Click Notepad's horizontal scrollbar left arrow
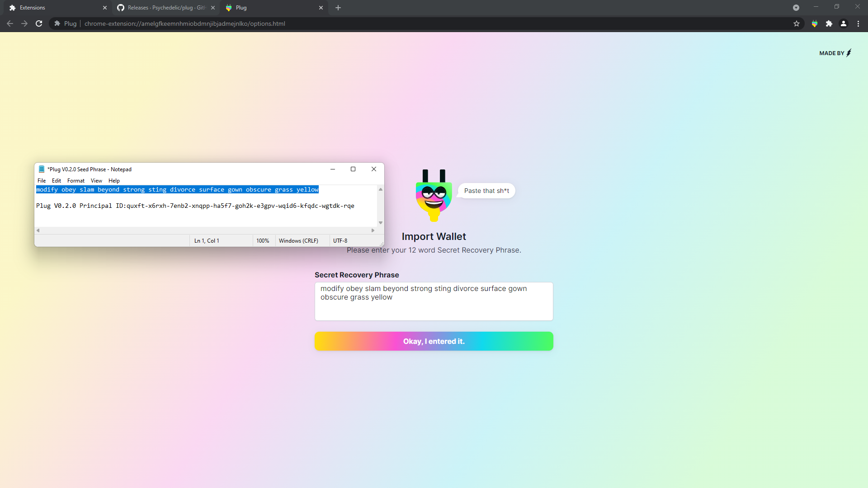 pyautogui.click(x=38, y=230)
